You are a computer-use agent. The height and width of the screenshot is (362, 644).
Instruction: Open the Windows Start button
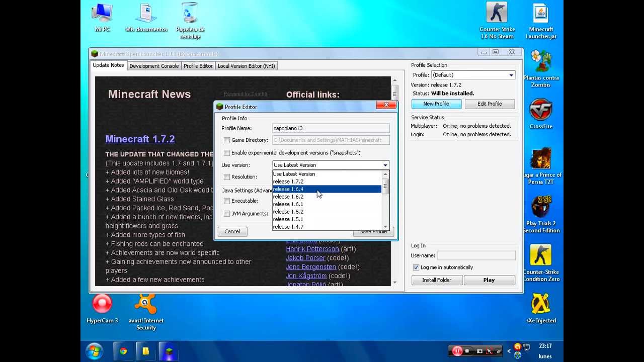pos(94,351)
